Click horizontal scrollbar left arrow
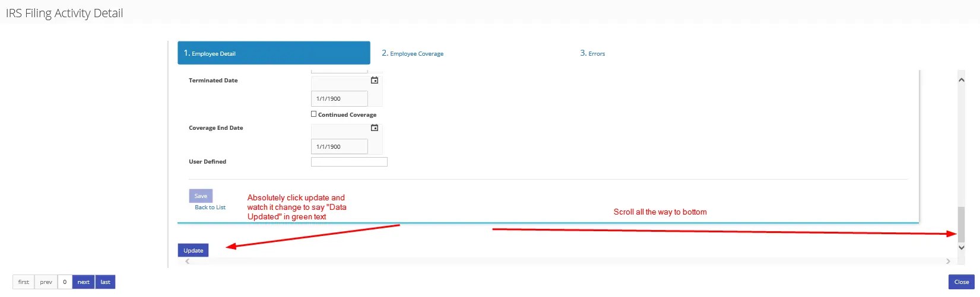This screenshot has height=297, width=980. click(x=188, y=261)
